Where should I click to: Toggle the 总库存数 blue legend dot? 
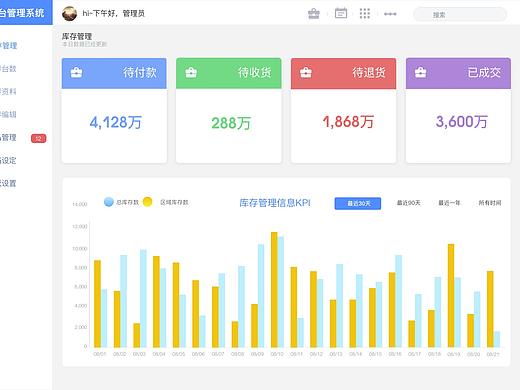109,202
